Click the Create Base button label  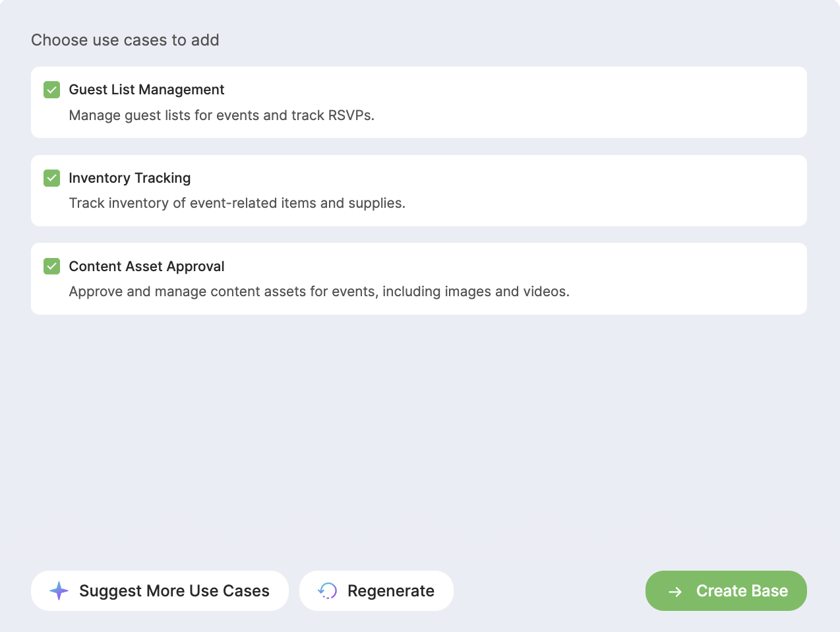tap(742, 591)
